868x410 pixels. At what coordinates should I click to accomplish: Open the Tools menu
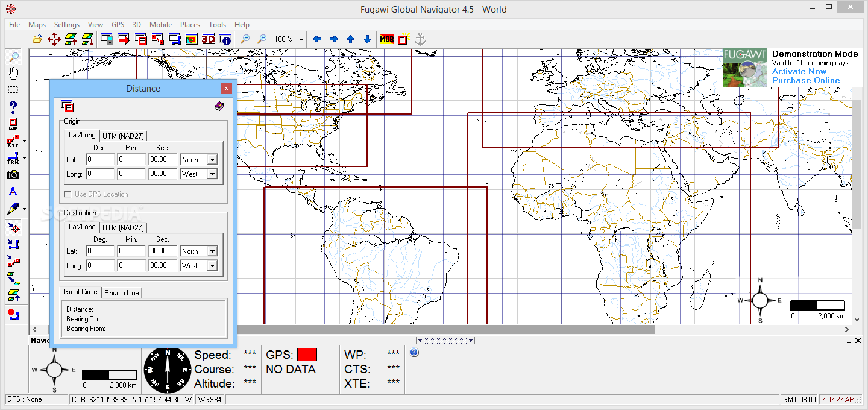[217, 25]
